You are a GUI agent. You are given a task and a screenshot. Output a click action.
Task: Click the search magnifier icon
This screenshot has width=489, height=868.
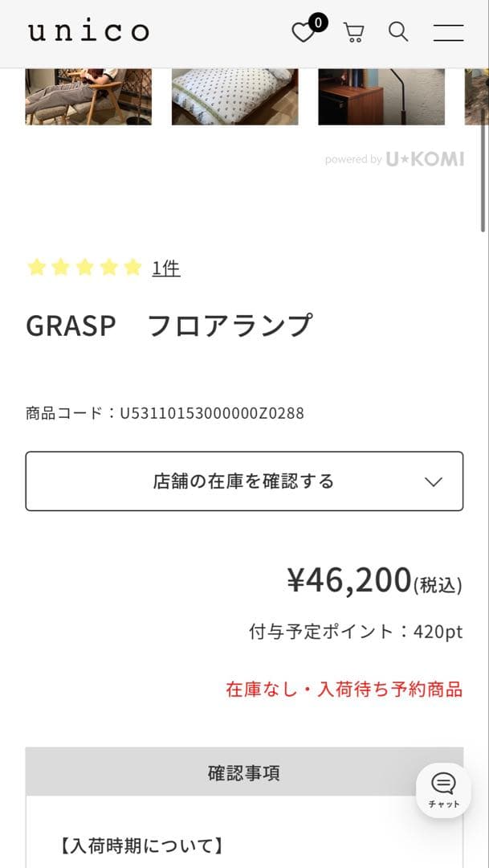pos(397,32)
